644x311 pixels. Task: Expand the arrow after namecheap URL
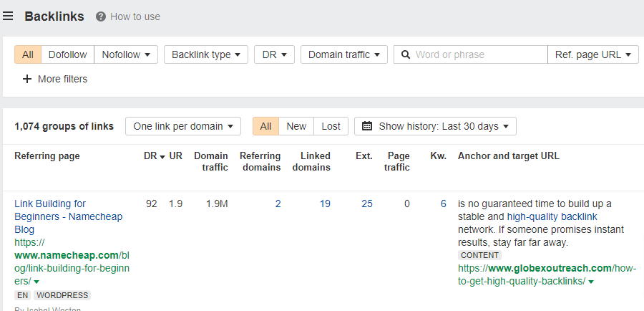click(x=36, y=282)
